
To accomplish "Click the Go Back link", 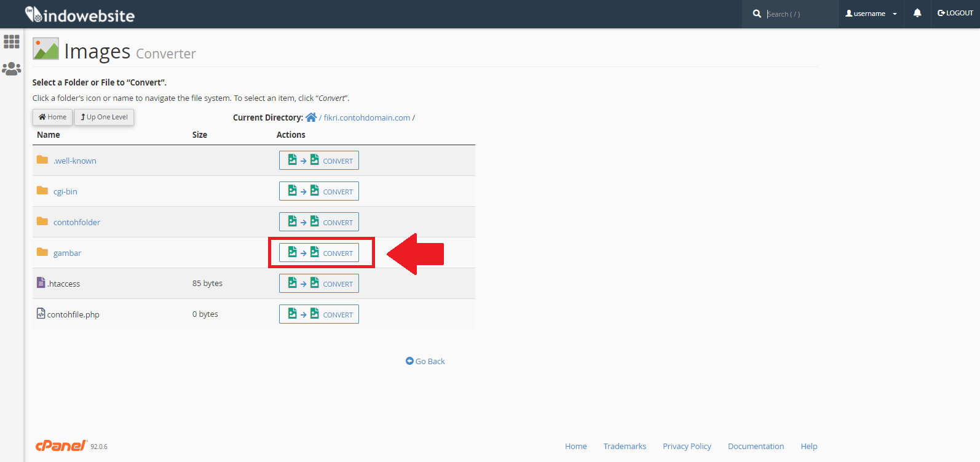I will point(425,361).
